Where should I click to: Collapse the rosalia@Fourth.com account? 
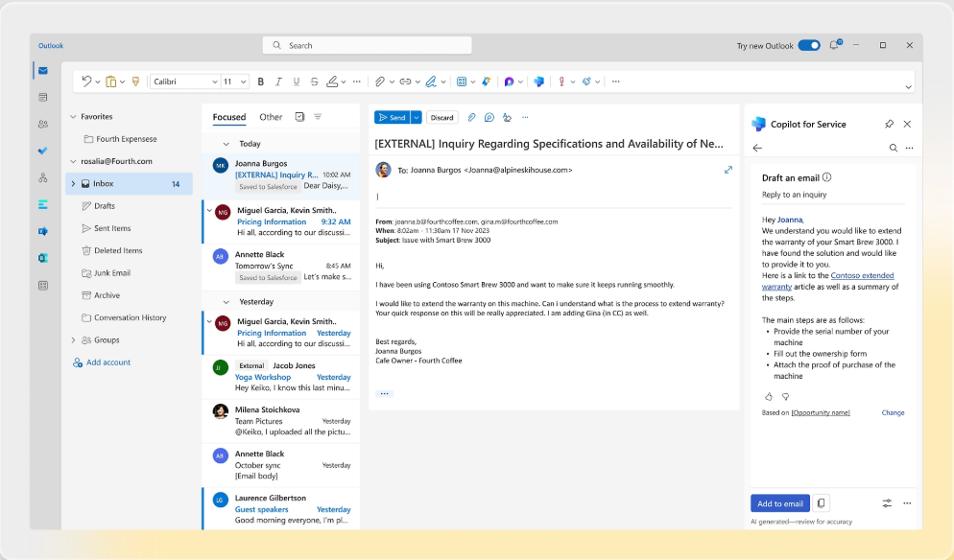tap(73, 161)
